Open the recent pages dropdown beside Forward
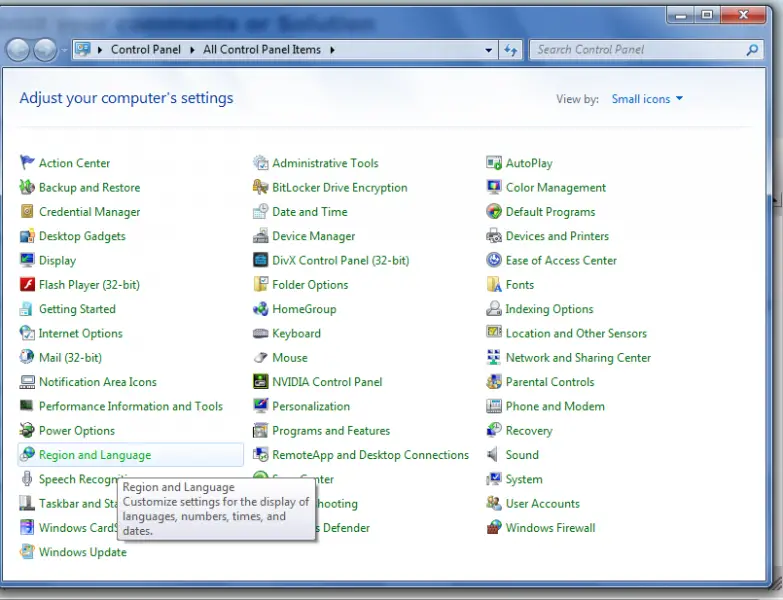 tap(64, 50)
